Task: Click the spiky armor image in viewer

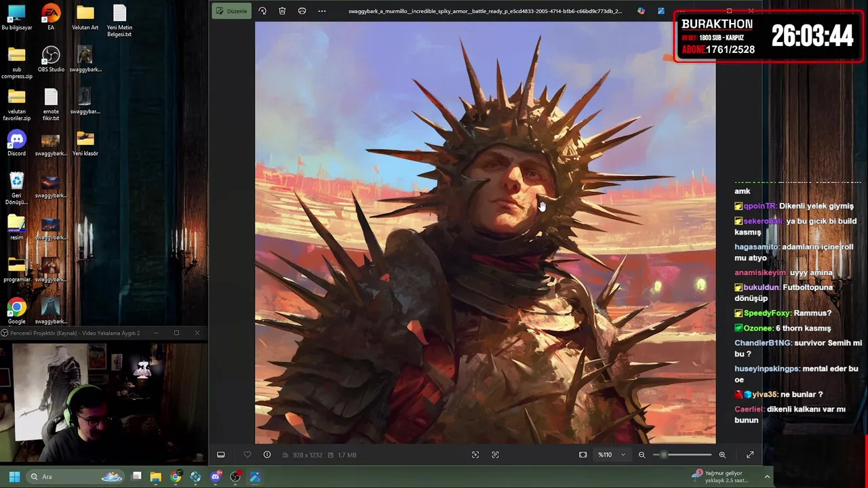Action: tap(485, 232)
